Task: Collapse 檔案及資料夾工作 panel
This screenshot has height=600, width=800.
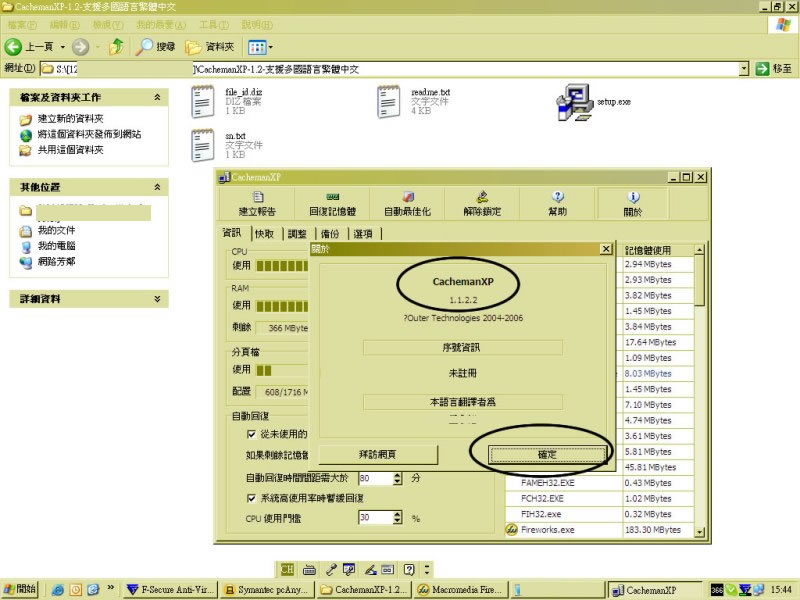Action: 157,97
